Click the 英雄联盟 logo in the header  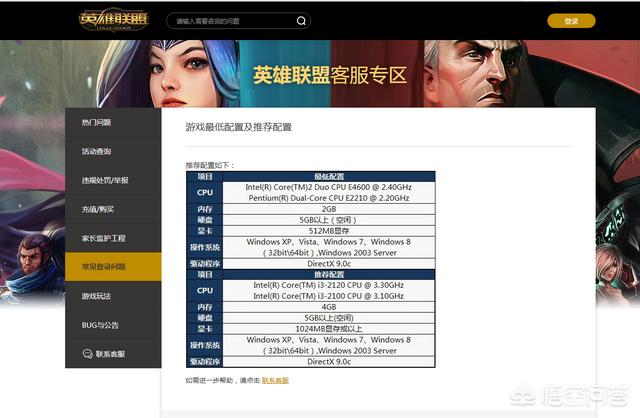(x=114, y=20)
